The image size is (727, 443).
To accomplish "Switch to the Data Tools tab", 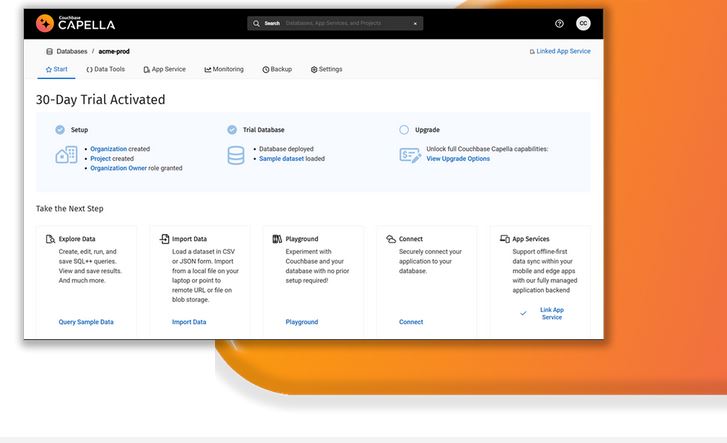I will [x=106, y=70].
